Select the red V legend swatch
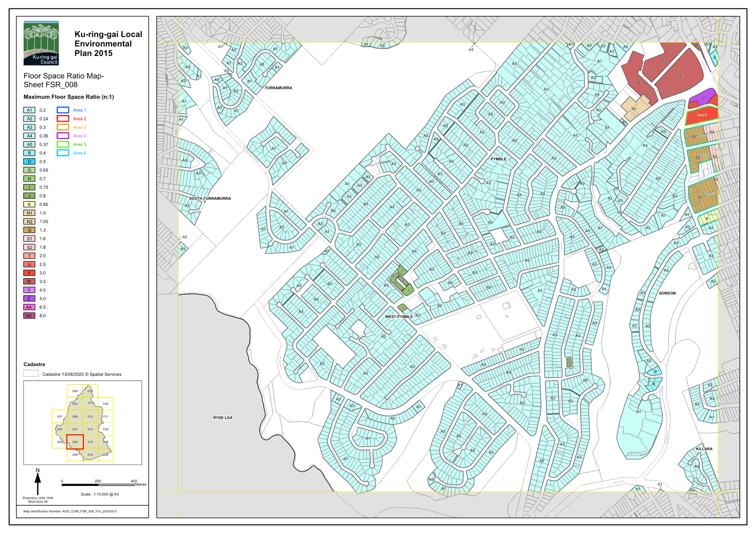This screenshot has height=534, width=756. (29, 273)
